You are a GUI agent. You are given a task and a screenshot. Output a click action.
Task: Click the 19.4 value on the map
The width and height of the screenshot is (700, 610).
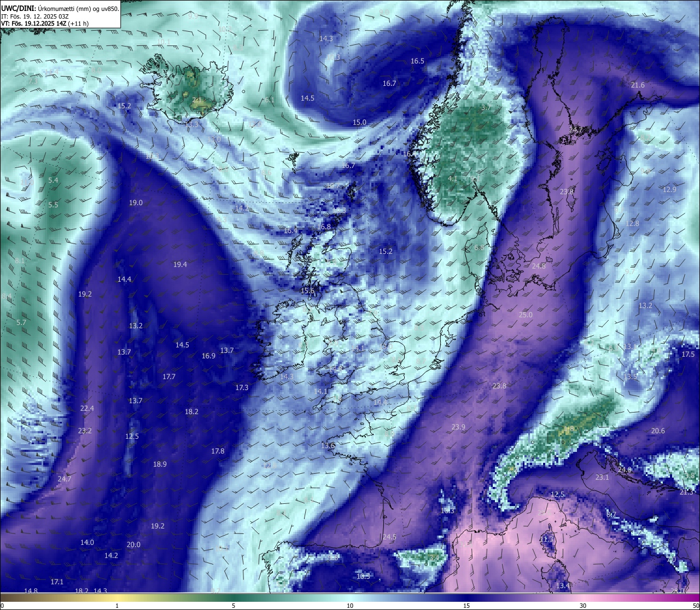click(x=180, y=265)
